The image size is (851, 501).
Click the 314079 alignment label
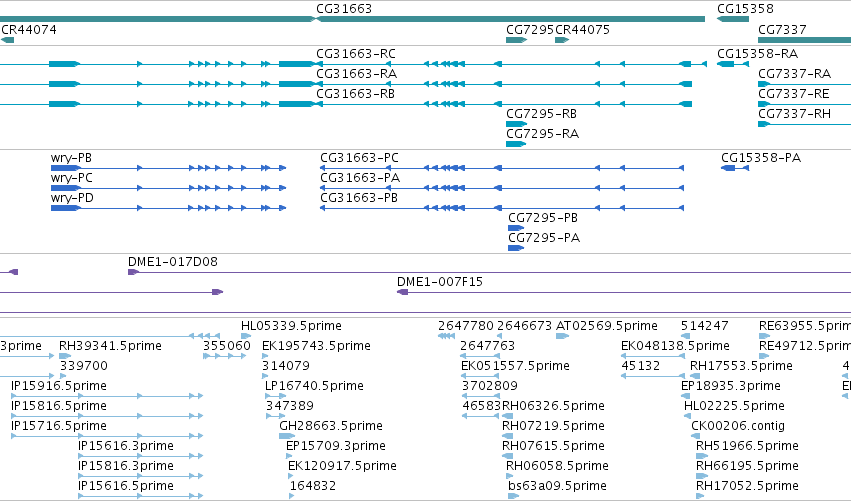[x=286, y=366]
